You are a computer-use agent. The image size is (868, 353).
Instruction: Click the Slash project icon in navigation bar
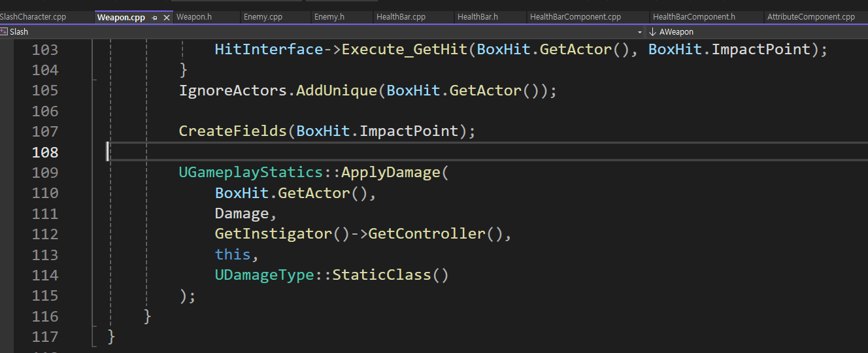point(5,31)
